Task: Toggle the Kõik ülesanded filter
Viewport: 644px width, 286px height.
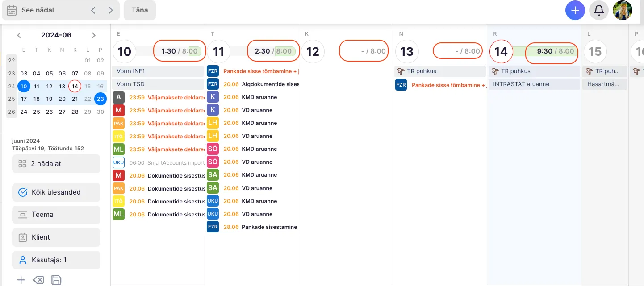Action: [x=56, y=192]
